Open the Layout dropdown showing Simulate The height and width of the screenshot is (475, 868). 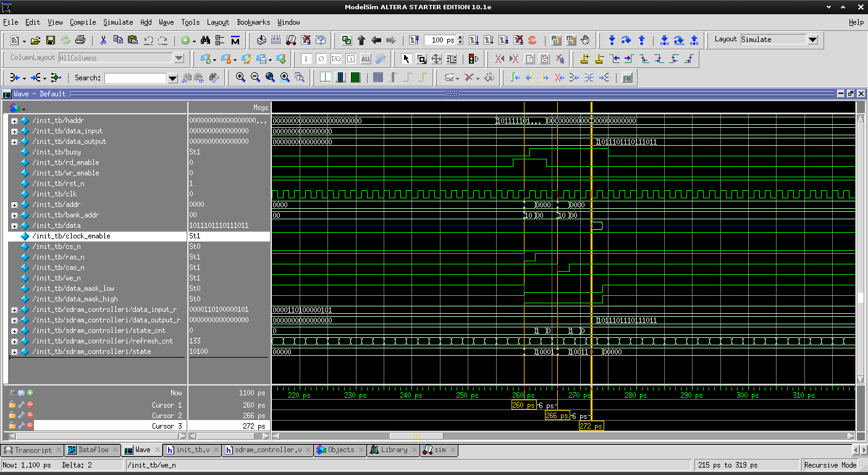pyautogui.click(x=812, y=40)
